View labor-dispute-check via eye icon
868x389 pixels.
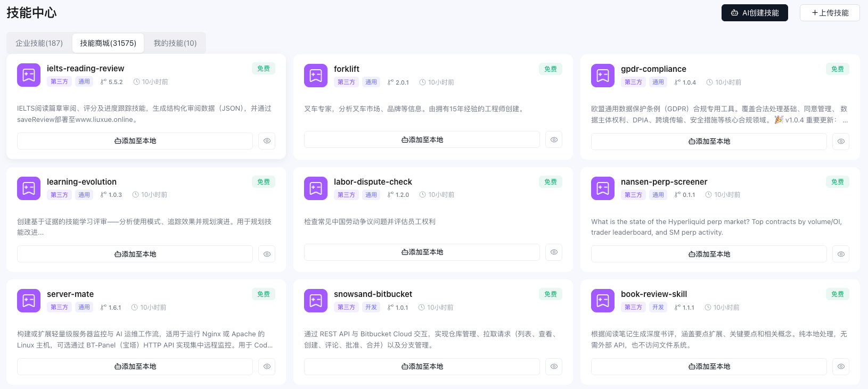click(554, 252)
